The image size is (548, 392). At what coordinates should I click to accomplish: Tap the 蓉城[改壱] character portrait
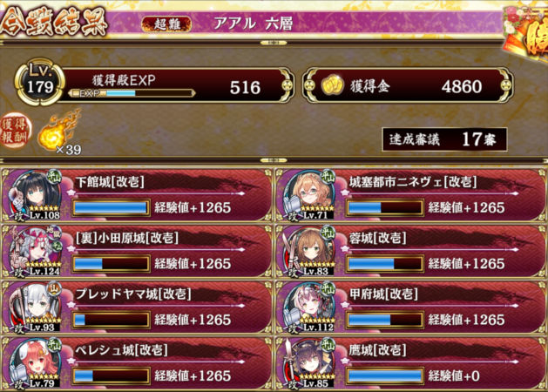pyautogui.click(x=309, y=252)
